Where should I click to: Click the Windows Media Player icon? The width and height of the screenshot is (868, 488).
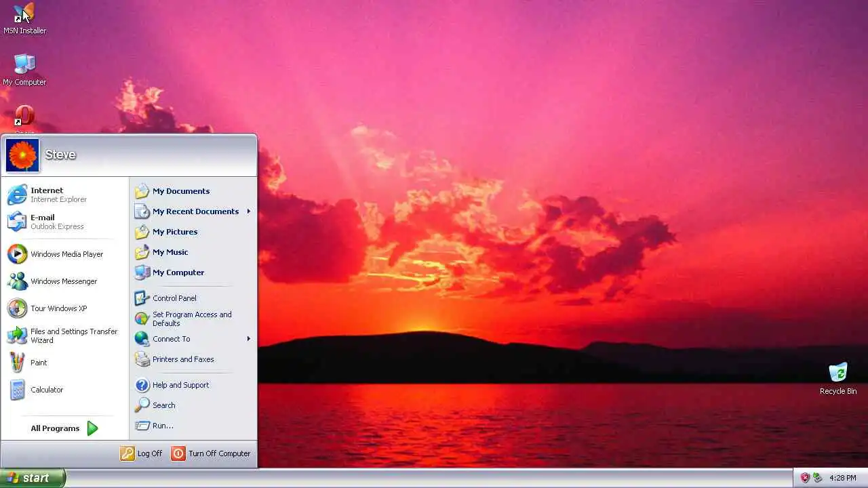pos(17,254)
